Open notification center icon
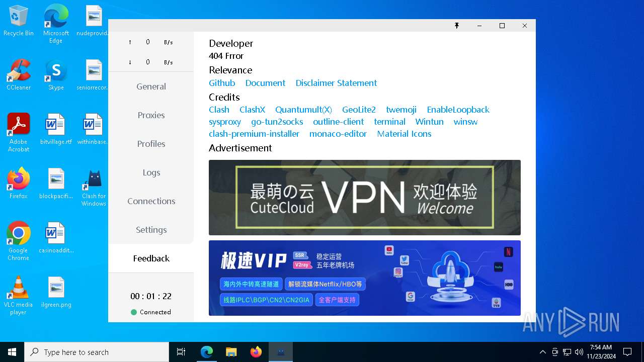This screenshot has height=362, width=644. [x=627, y=352]
